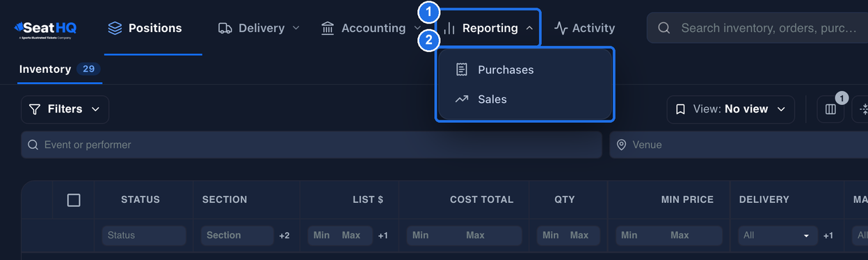Click the bookmark icon on View button
Viewport: 868px width, 260px height.
tap(680, 109)
